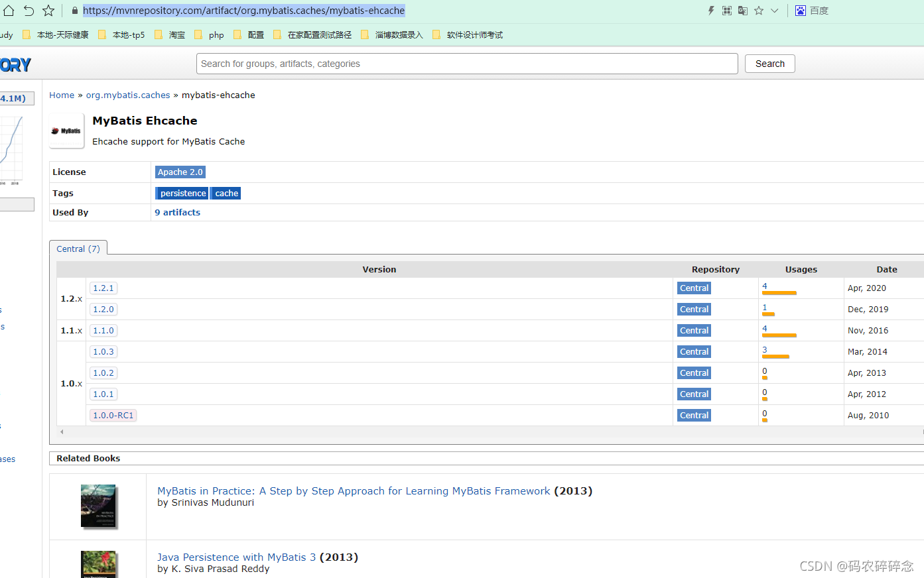Select the Central (7) tab

pos(78,249)
